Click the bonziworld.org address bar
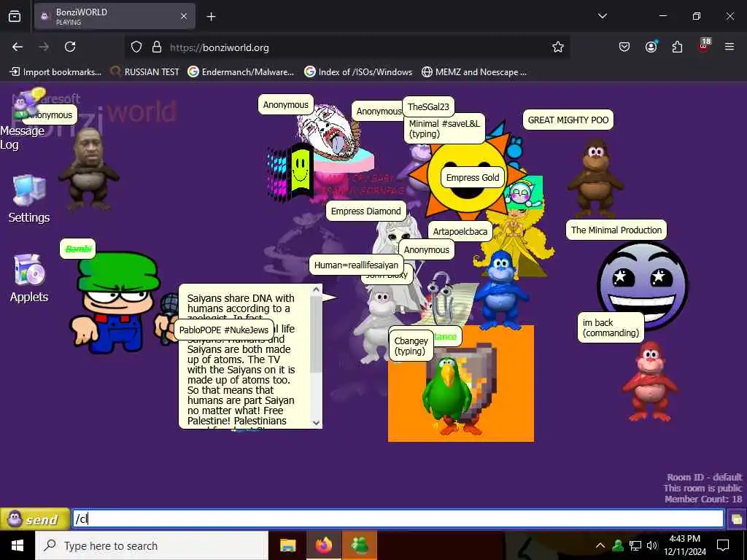 [347, 47]
